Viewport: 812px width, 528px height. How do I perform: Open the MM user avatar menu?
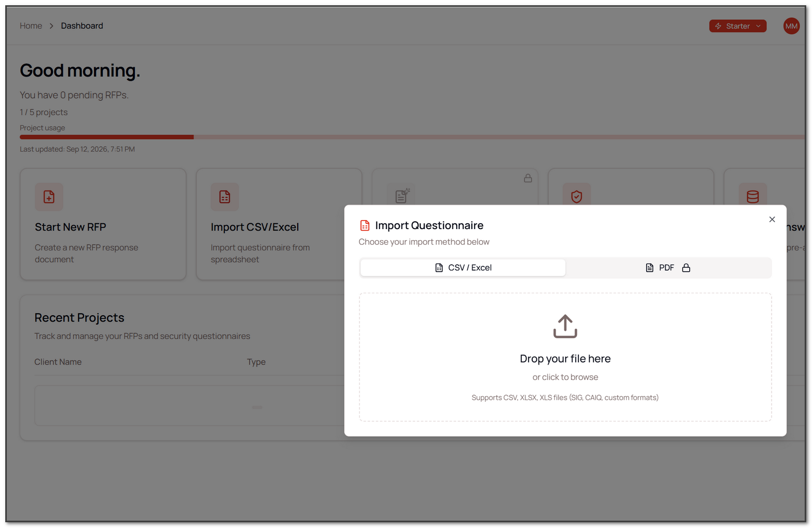[791, 26]
